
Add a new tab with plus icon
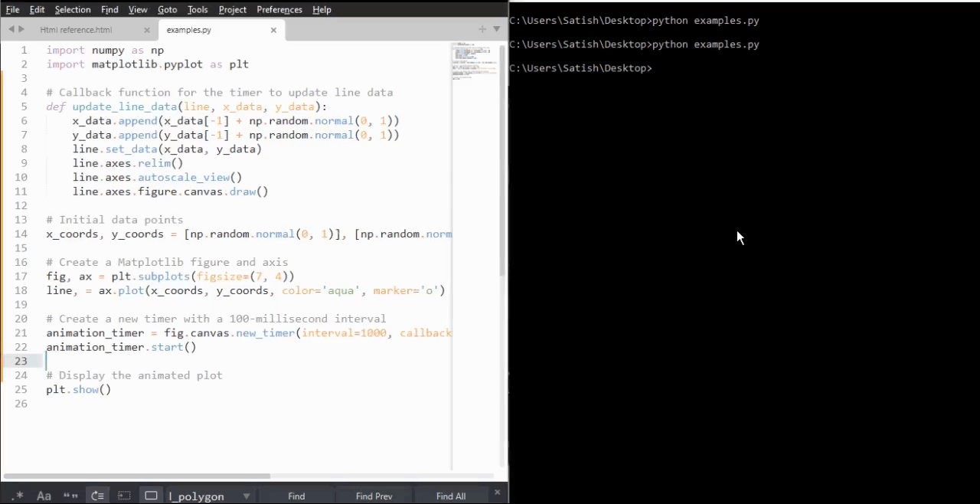point(482,29)
